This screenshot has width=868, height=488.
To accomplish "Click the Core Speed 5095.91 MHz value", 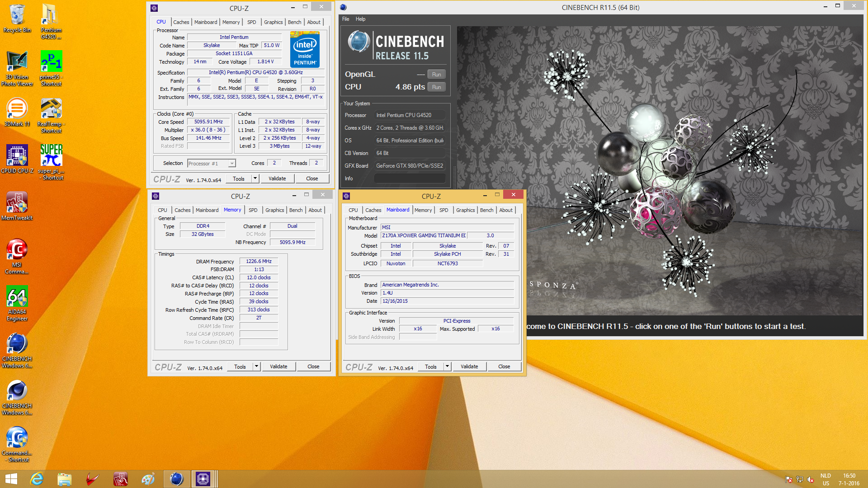I will [x=208, y=122].
